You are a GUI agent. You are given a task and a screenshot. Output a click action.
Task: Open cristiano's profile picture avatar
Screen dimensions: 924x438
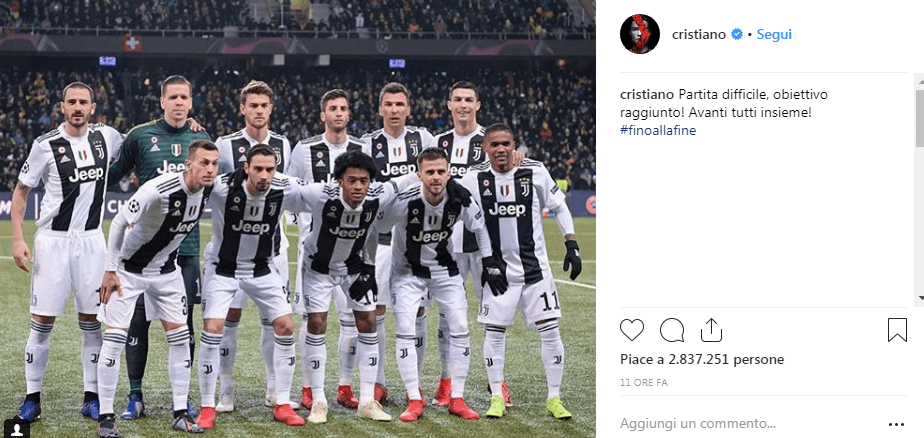[639, 34]
